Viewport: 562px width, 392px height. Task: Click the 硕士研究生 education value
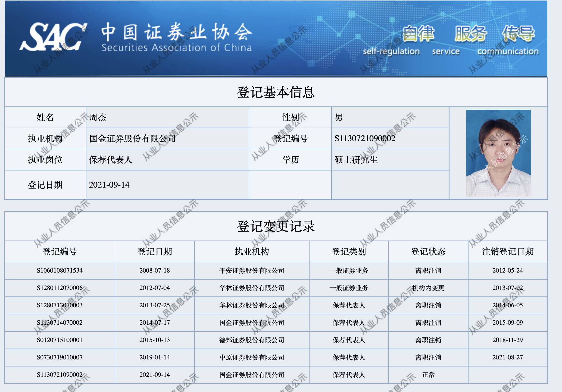pyautogui.click(x=356, y=160)
